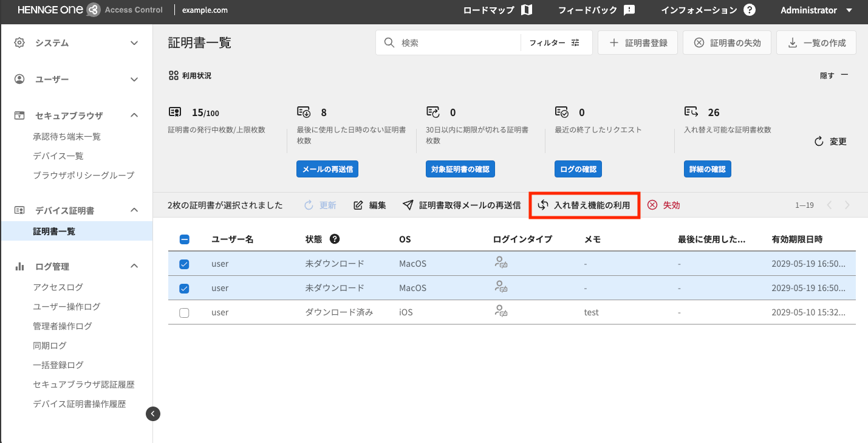Click the ログの確認 button
This screenshot has height=443, width=868.
[x=578, y=169]
